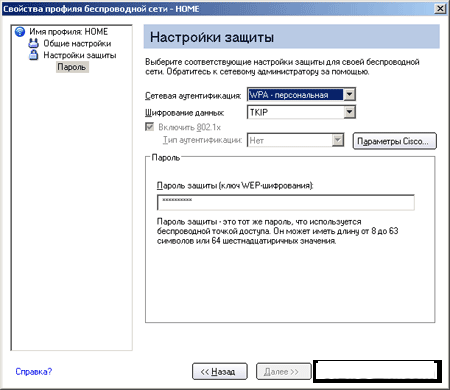The image size is (450, 390).
Task: Click the padlock icon for Настройки защиты
Action: tap(33, 55)
